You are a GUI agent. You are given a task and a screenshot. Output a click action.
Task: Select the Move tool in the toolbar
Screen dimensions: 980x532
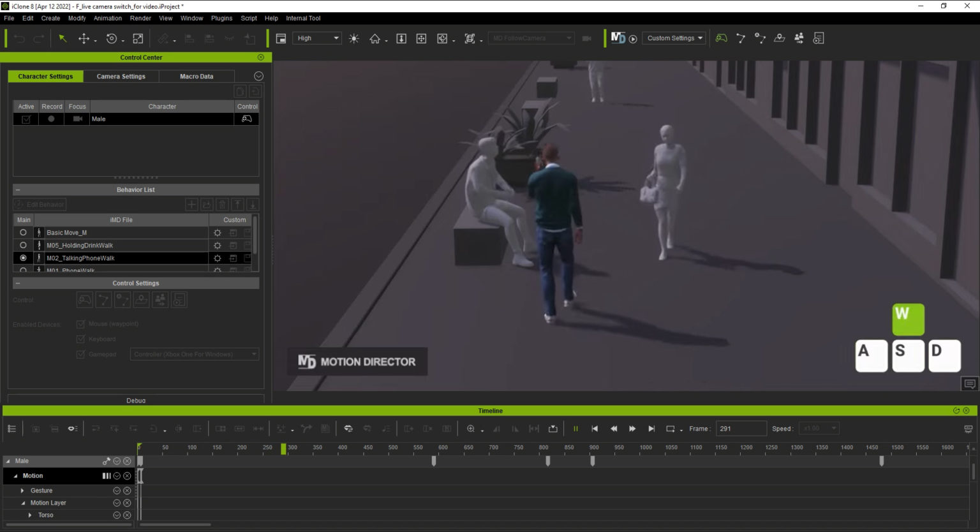[x=85, y=38]
